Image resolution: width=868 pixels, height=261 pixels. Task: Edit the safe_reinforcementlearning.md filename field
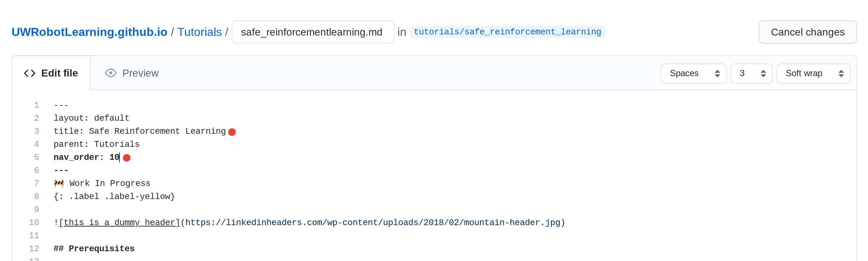tap(313, 32)
